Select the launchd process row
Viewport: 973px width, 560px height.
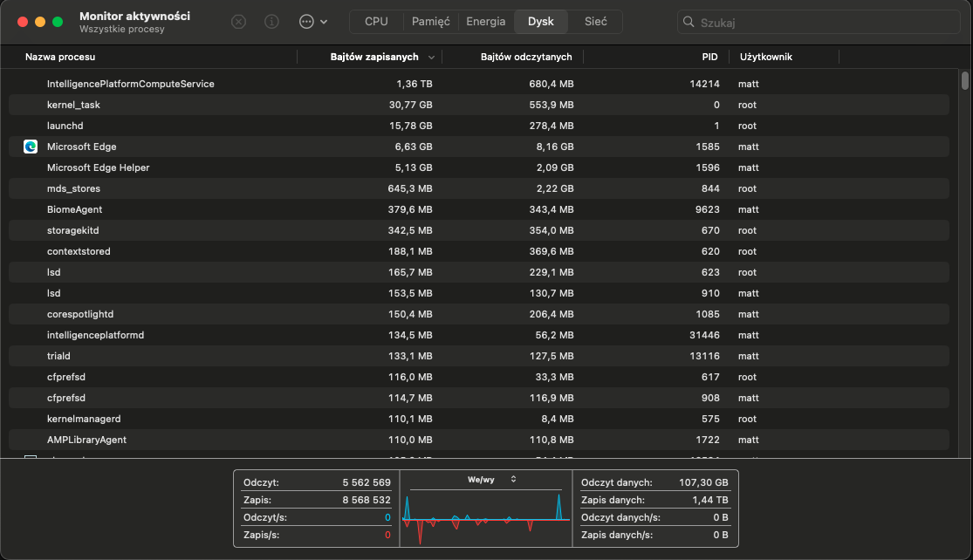[x=479, y=126]
